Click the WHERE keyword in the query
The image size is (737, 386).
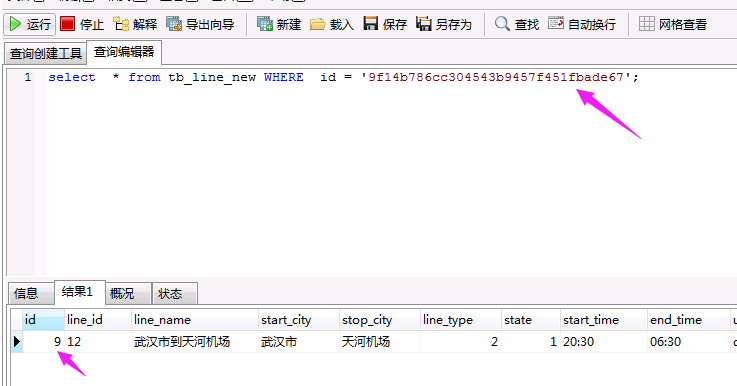point(283,77)
